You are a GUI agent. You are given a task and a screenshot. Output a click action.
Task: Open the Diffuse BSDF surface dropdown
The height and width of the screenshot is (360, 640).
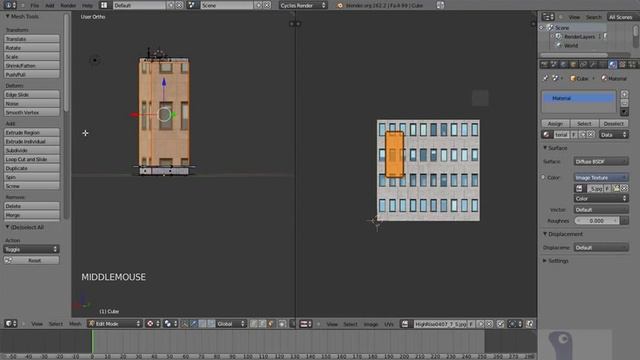(x=601, y=162)
